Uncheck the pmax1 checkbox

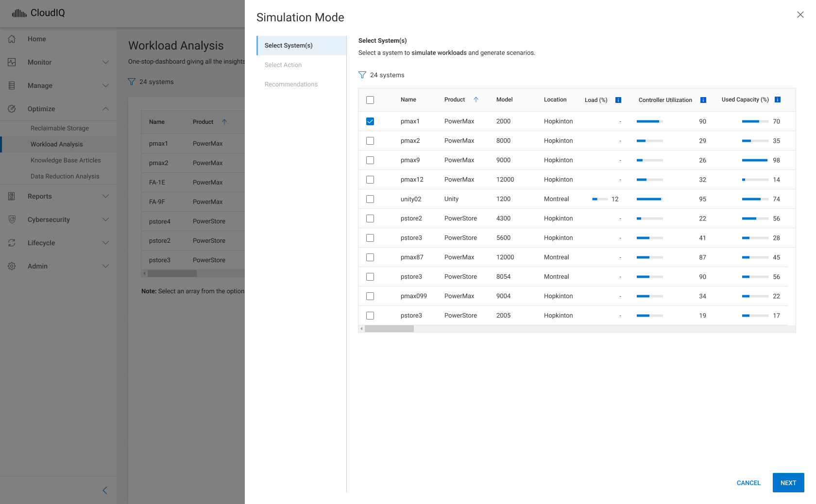coord(370,121)
